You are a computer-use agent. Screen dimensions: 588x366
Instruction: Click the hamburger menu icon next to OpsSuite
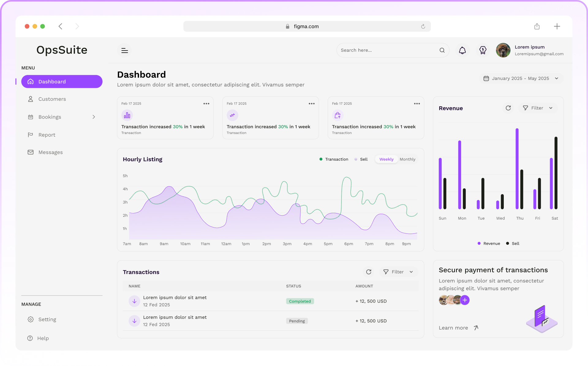[x=124, y=50]
